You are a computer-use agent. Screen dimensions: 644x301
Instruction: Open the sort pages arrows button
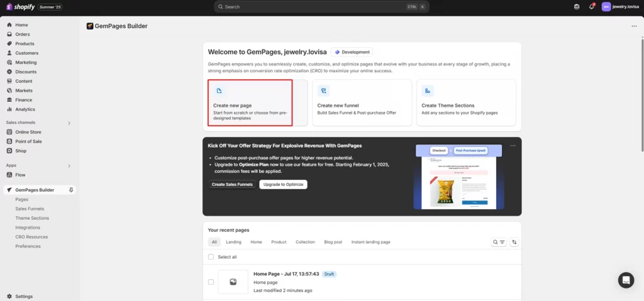click(x=514, y=243)
